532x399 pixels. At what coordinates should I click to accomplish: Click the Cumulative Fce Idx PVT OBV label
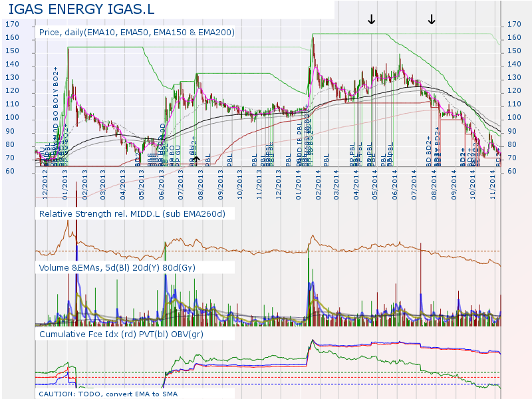point(121,334)
